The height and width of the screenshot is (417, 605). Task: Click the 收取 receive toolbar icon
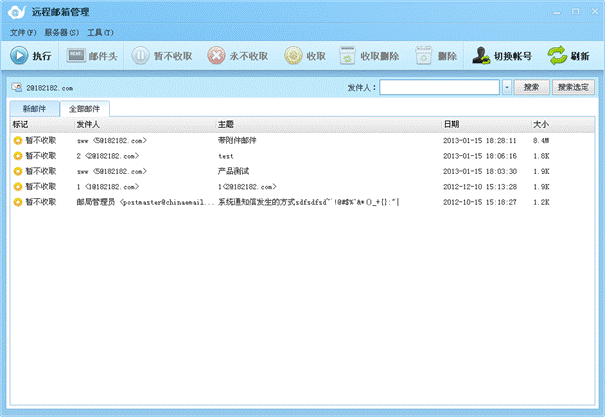pos(293,56)
